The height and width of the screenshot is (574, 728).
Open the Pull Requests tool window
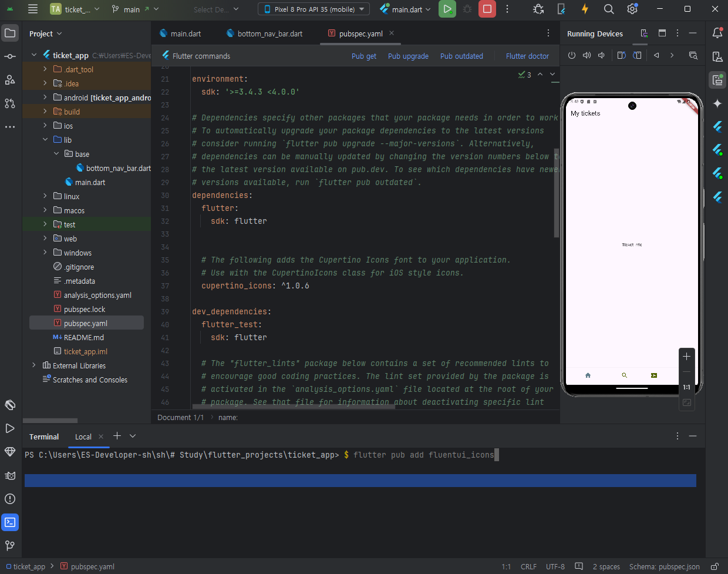pos(10,103)
